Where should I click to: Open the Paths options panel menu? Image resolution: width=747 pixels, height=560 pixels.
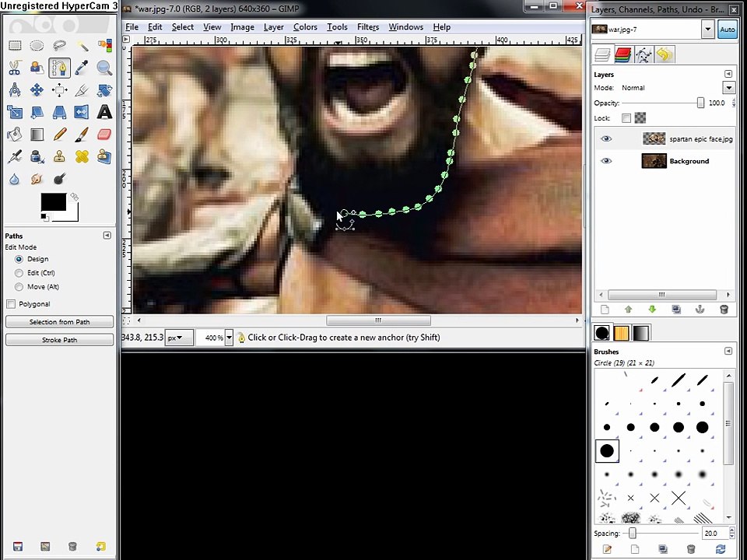pos(107,235)
